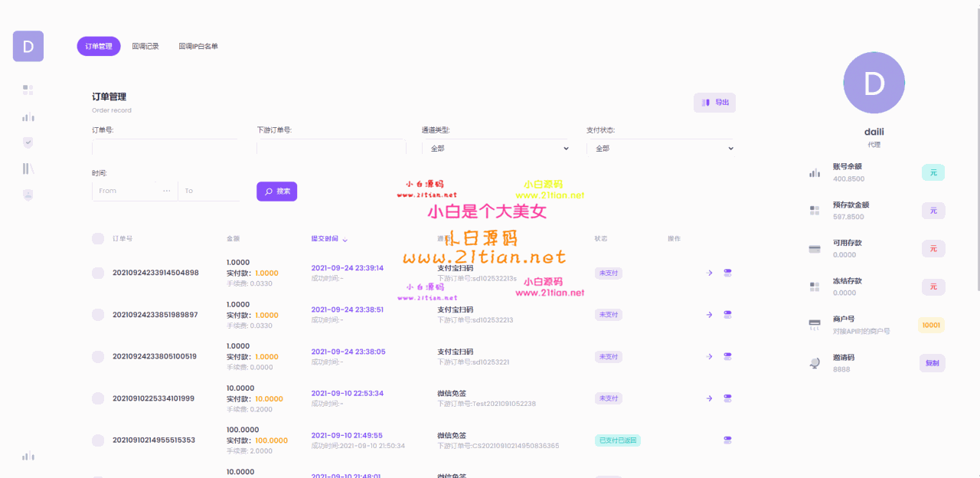Viewport: 980px width, 478px height.
Task: Click the purple D logo in sidebar
Action: (x=28, y=46)
